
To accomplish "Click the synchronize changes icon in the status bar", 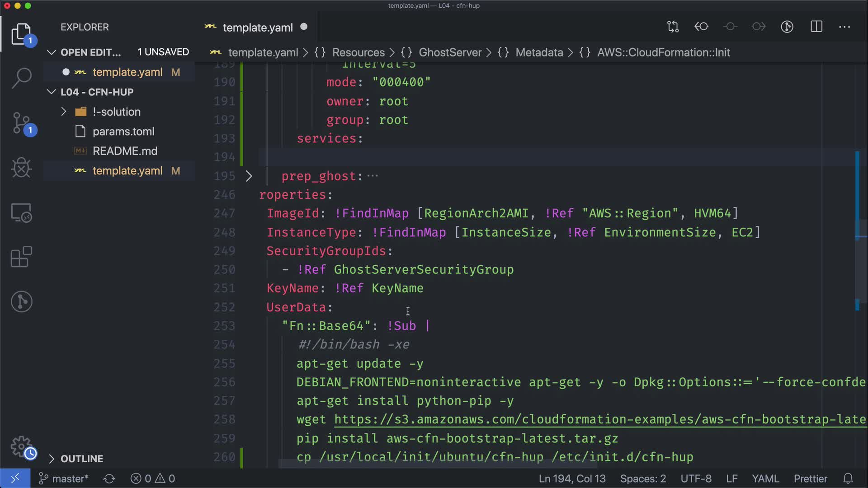I will pyautogui.click(x=109, y=479).
